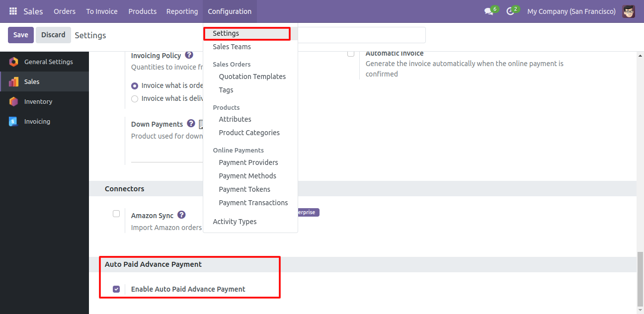Open the General Settings sidebar icon
This screenshot has width=644, height=314.
(x=13, y=62)
